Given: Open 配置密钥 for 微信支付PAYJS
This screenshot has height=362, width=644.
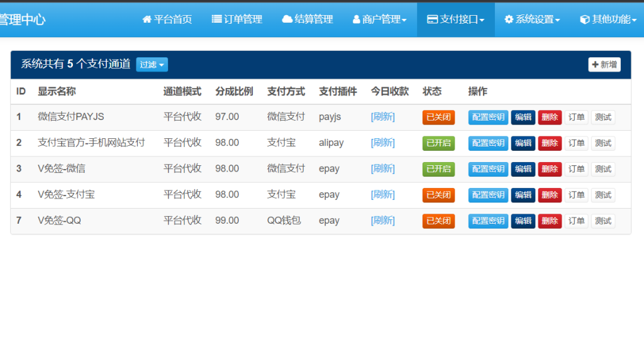Looking at the screenshot, I should click(x=488, y=118).
